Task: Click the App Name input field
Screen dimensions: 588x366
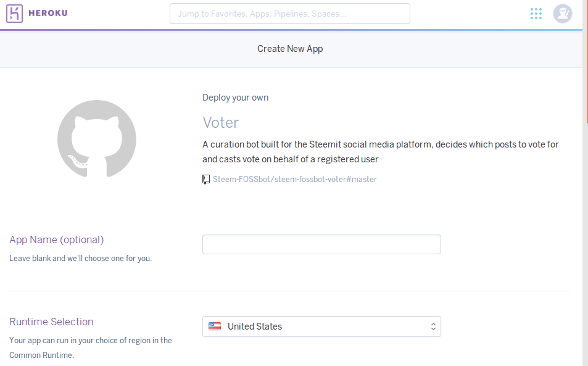Action: point(321,244)
